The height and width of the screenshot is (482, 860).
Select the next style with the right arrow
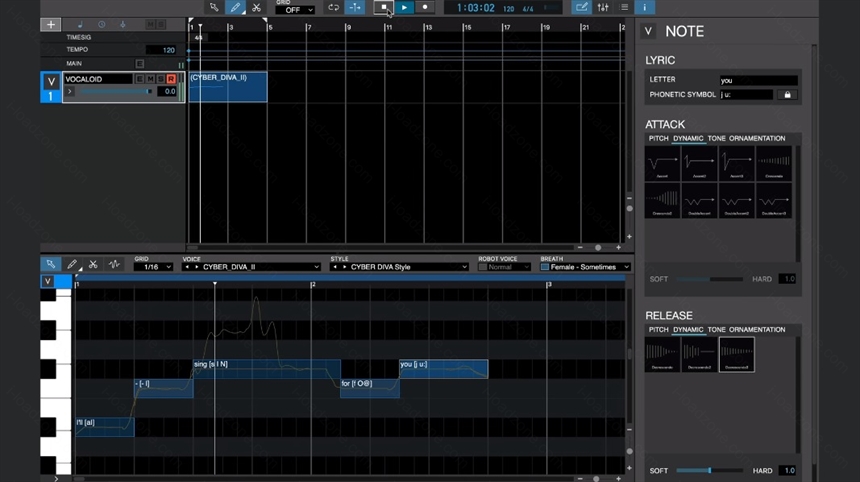(x=344, y=267)
